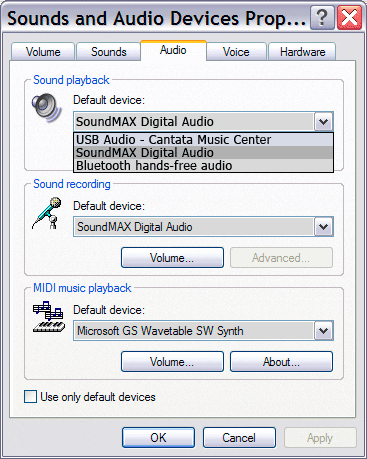Click the MIDI keyboard icon

[x=49, y=317]
